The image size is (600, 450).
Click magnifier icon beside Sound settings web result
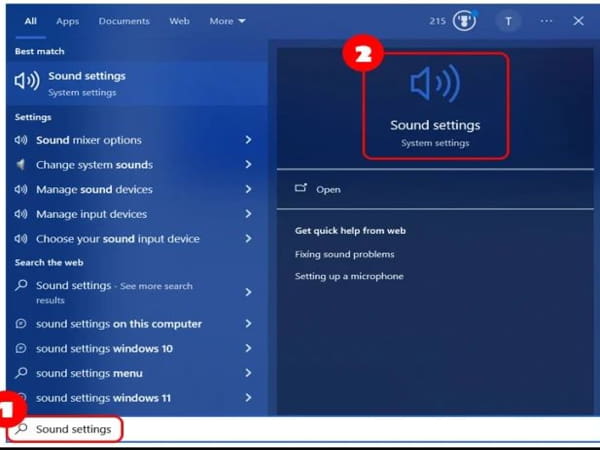(x=21, y=285)
